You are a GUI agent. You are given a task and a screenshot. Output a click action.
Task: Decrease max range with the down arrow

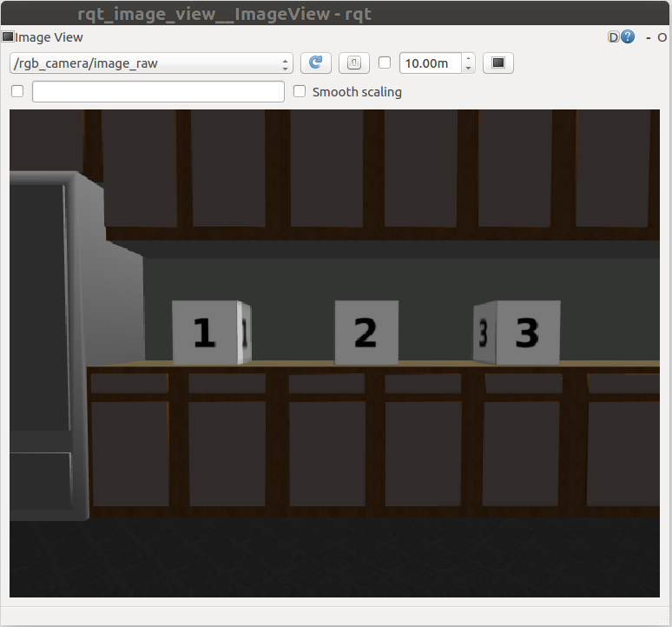coord(469,68)
